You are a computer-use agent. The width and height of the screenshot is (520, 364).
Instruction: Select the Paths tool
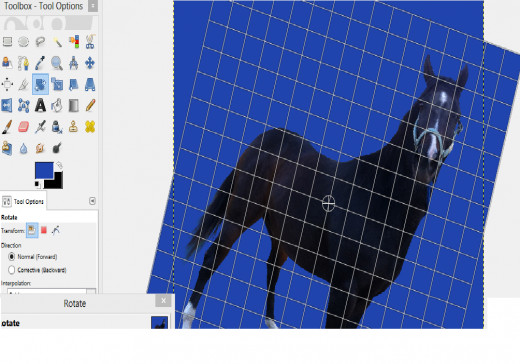coord(23,63)
